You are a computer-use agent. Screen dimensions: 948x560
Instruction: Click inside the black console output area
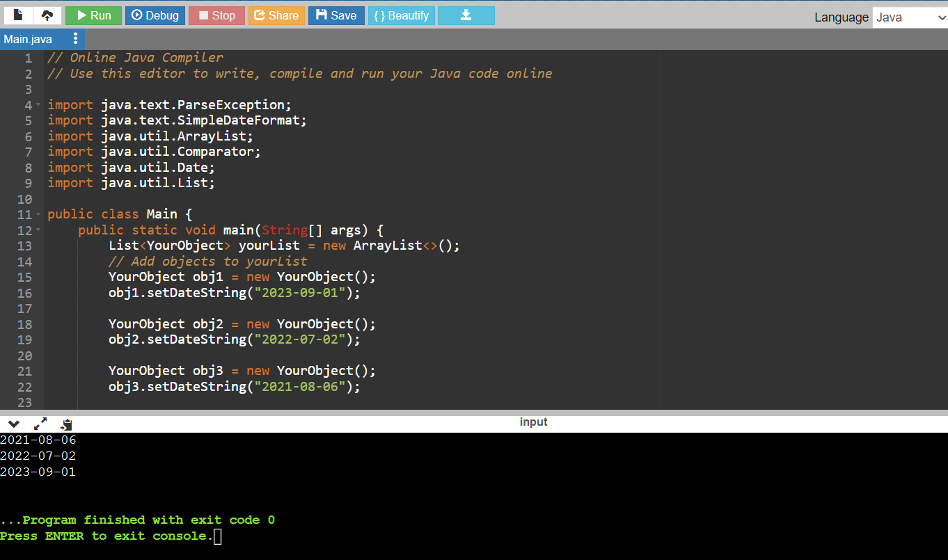(x=473, y=494)
